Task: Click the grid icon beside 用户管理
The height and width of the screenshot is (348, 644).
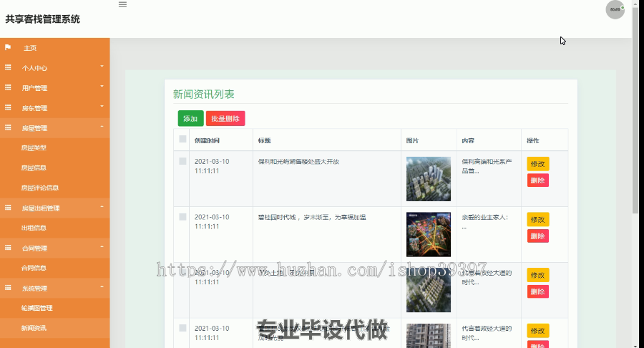Action: point(8,87)
